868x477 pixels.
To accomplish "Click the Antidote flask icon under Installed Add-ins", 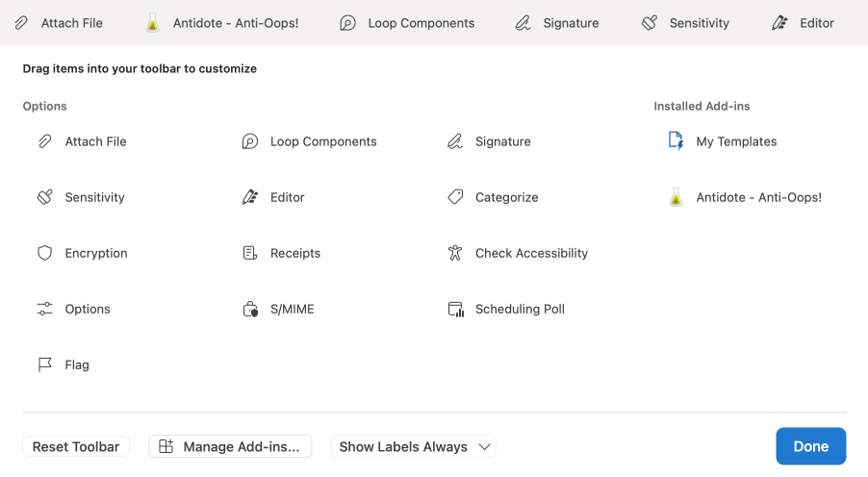I will click(676, 197).
